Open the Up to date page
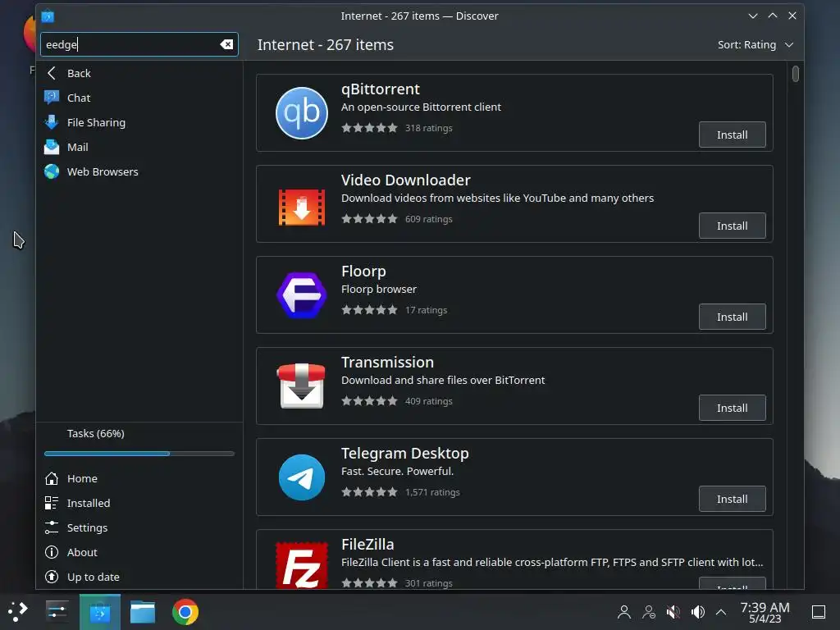Image resolution: width=840 pixels, height=630 pixels. coord(139,577)
